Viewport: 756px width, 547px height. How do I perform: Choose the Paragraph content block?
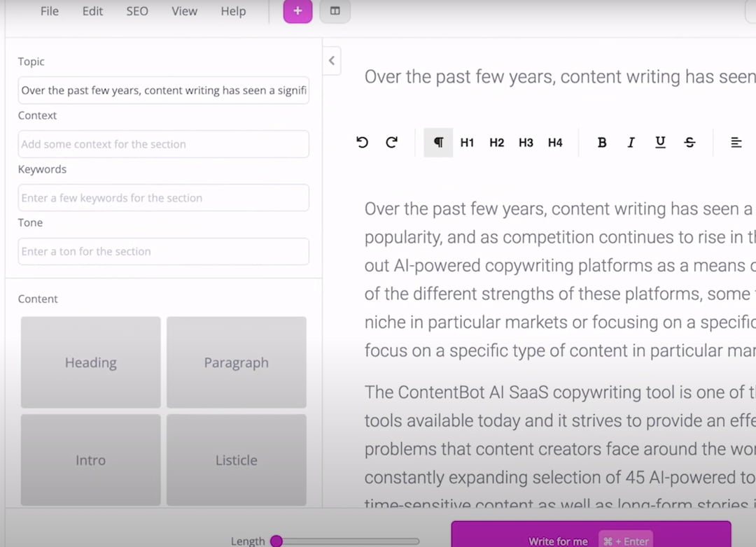click(237, 362)
